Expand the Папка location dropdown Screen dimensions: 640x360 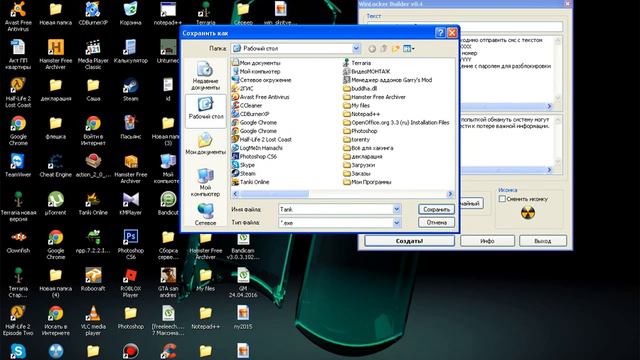tap(356, 49)
